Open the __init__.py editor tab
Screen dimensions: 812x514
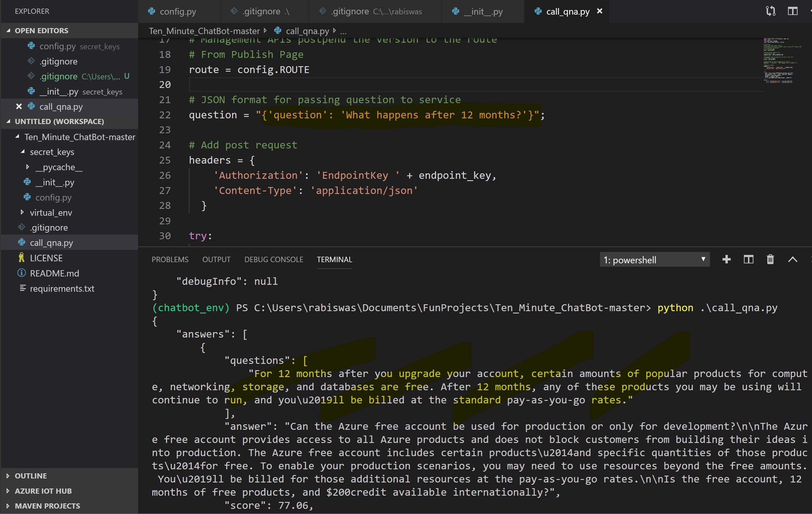tap(482, 11)
